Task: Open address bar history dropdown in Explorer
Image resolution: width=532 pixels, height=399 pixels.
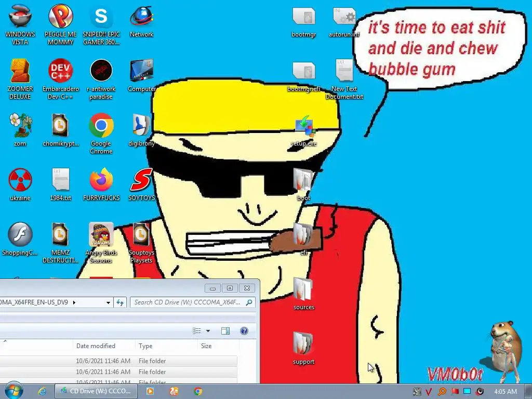Action: tap(108, 302)
